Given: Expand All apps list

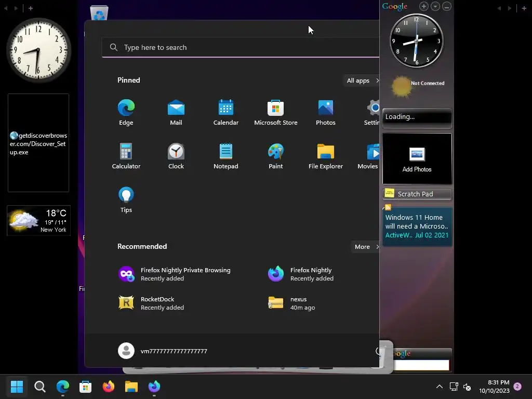Looking at the screenshot, I should pos(362,81).
